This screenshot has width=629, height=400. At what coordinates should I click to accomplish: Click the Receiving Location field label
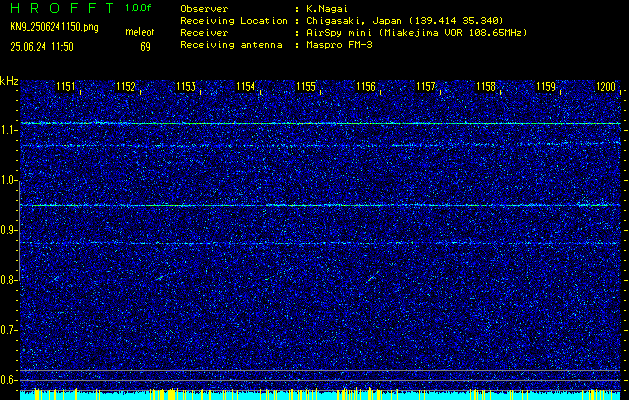234,21
